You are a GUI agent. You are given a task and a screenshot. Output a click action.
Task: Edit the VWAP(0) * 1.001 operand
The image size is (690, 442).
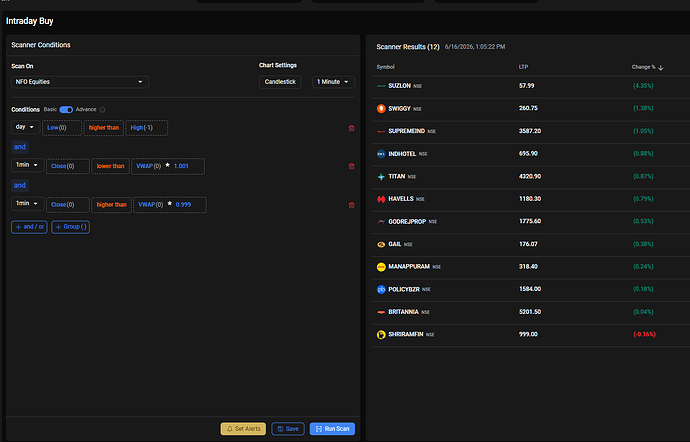tap(168, 166)
